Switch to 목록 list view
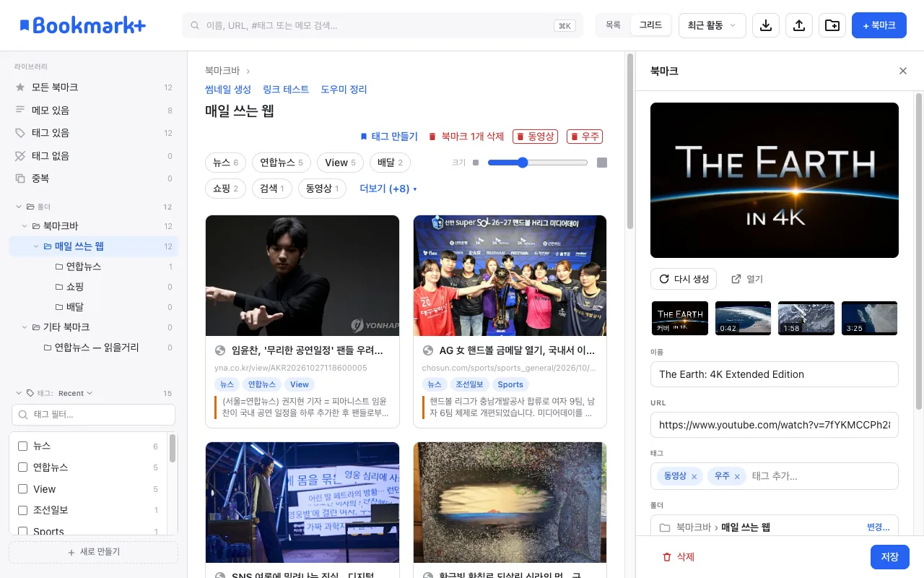The image size is (924, 578). [x=613, y=25]
